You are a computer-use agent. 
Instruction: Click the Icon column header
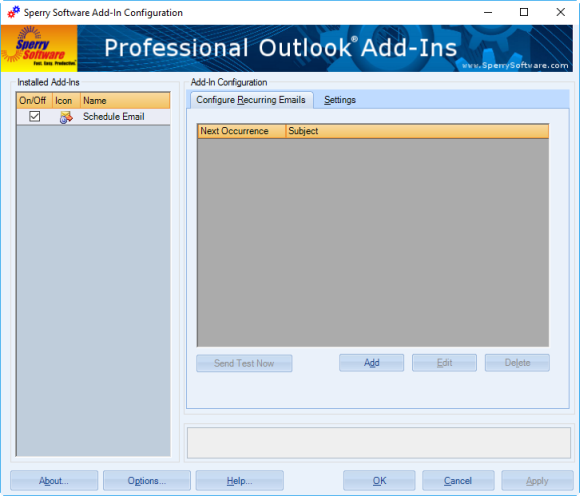click(x=66, y=101)
